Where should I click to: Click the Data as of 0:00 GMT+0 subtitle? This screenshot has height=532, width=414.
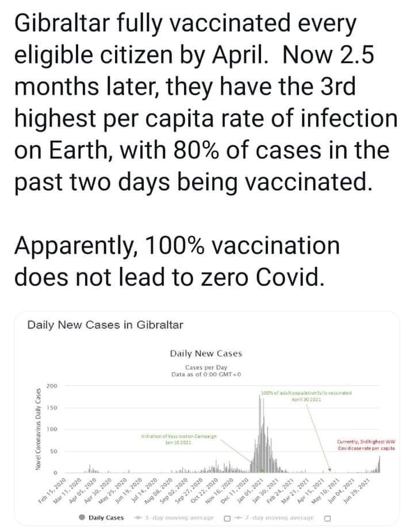[x=206, y=373]
